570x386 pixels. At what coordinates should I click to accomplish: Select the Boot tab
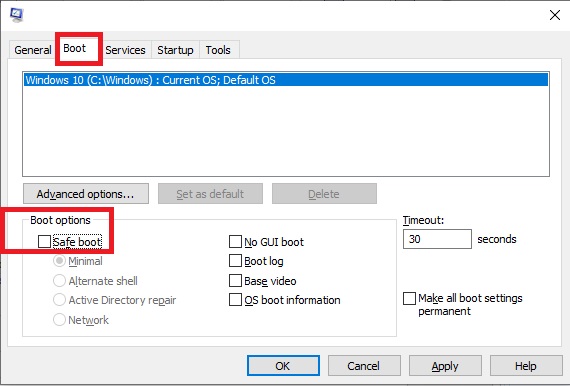(75, 48)
